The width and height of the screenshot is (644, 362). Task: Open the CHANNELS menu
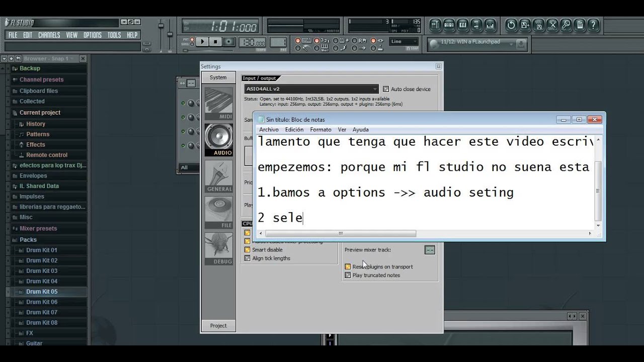(x=49, y=35)
